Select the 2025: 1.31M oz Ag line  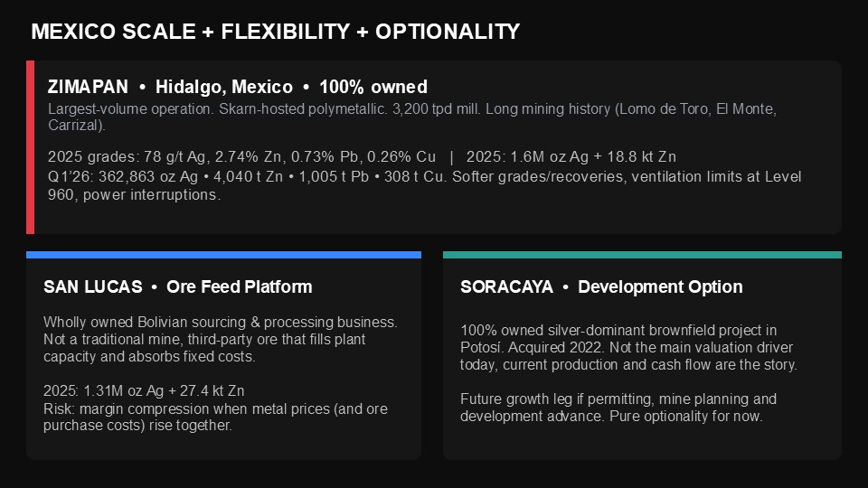[144, 390]
